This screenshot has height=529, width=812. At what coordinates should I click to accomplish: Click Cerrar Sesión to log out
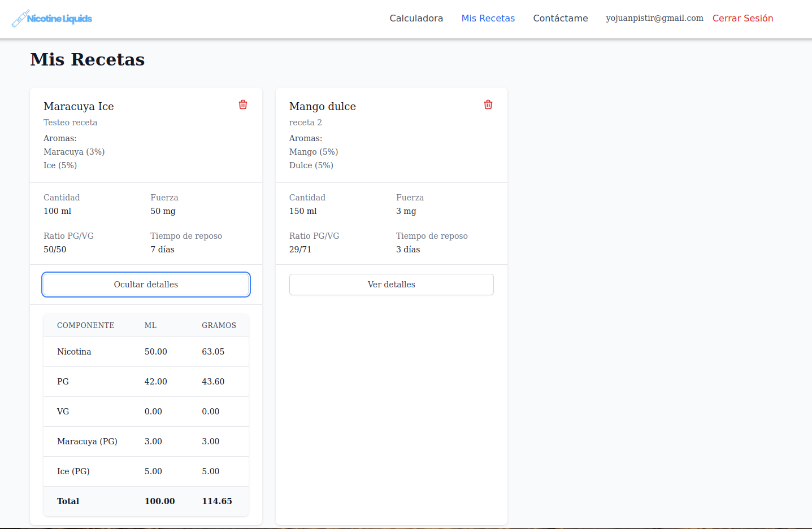(742, 18)
